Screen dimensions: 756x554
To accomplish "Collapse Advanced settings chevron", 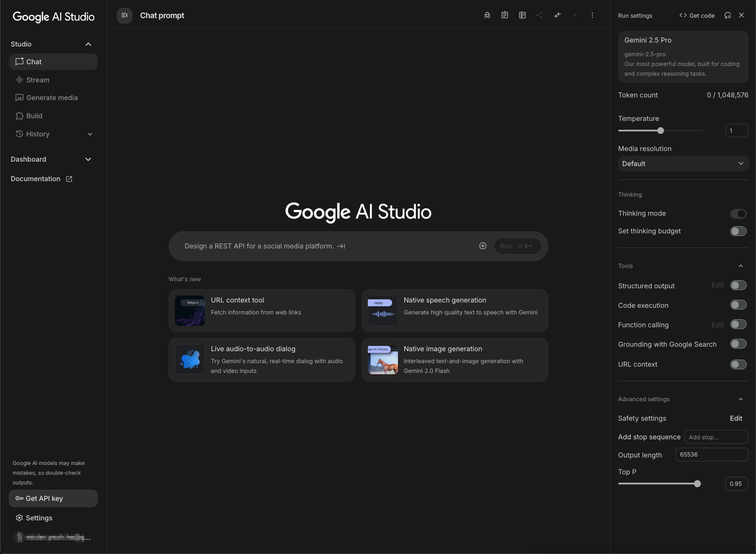I will (x=741, y=399).
